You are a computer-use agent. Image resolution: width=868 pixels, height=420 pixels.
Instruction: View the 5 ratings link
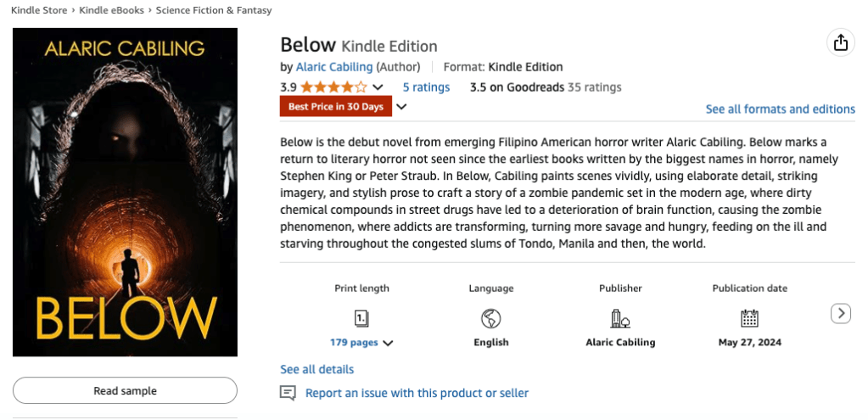click(x=426, y=87)
